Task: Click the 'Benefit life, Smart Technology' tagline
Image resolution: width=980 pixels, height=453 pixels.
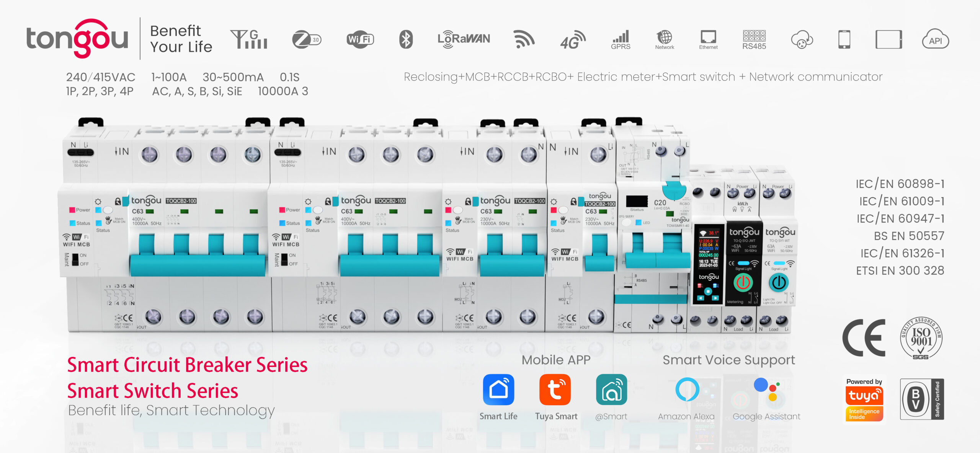Action: pos(171,411)
